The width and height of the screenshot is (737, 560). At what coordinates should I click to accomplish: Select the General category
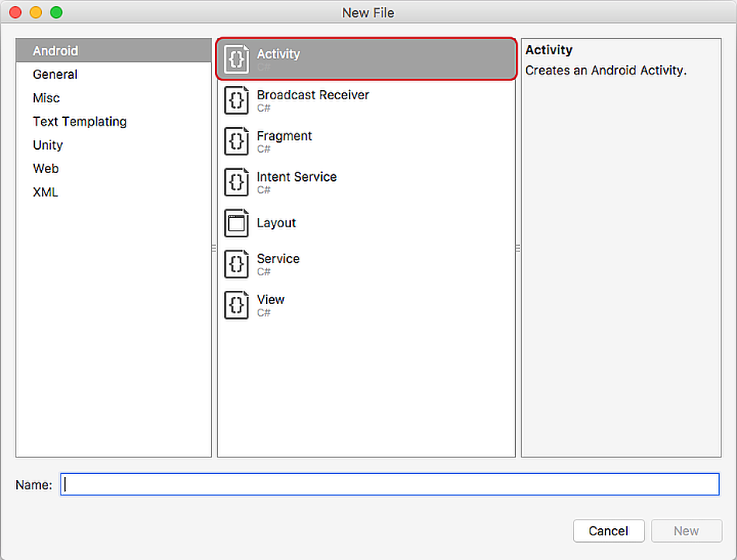pyautogui.click(x=55, y=74)
